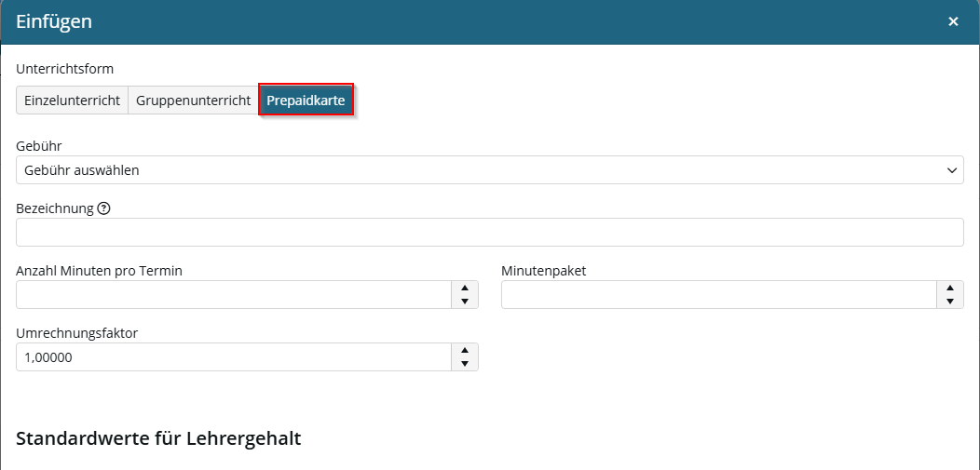Click the Umrechnungsfaktor field showing 1,00000
Viewport: 980px width, 470px height.
(234, 357)
